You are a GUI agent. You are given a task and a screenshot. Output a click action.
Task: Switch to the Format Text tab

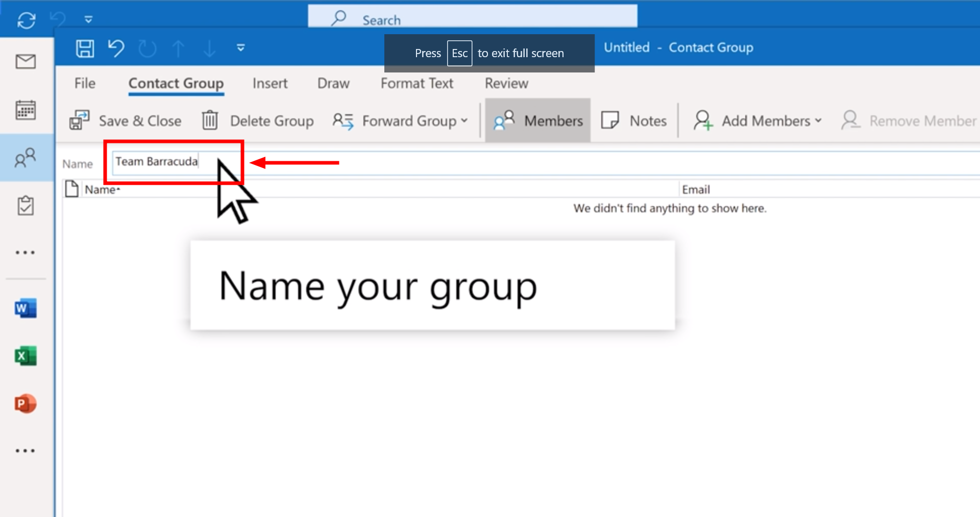click(x=416, y=83)
